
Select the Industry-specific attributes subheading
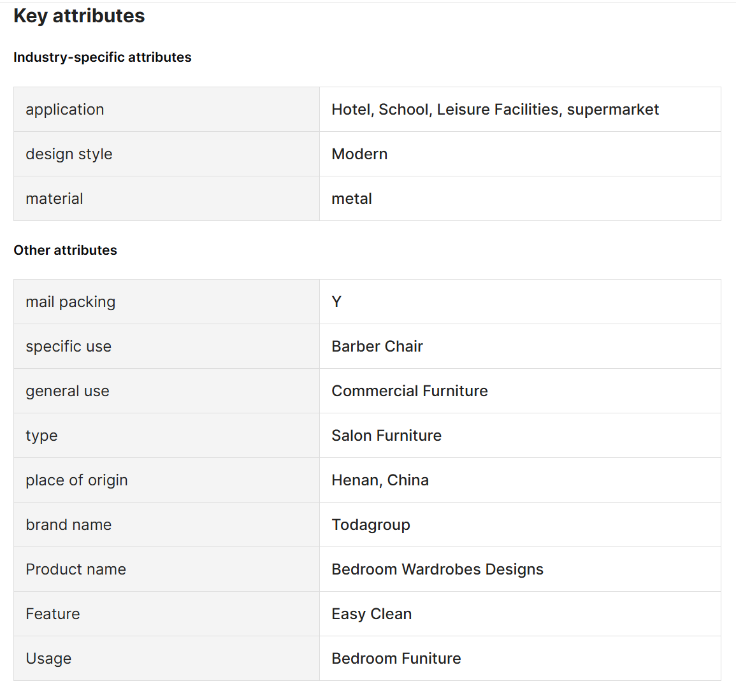[102, 57]
